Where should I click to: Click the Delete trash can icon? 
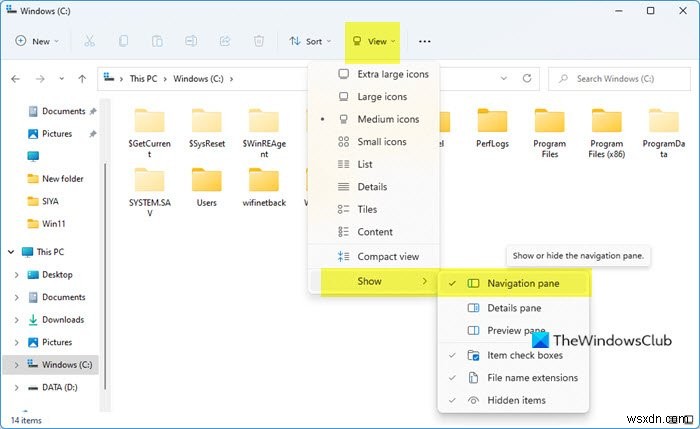pos(258,41)
